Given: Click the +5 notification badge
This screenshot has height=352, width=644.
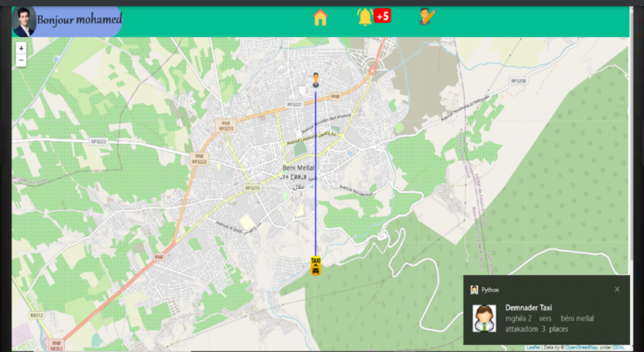Looking at the screenshot, I should pyautogui.click(x=383, y=15).
